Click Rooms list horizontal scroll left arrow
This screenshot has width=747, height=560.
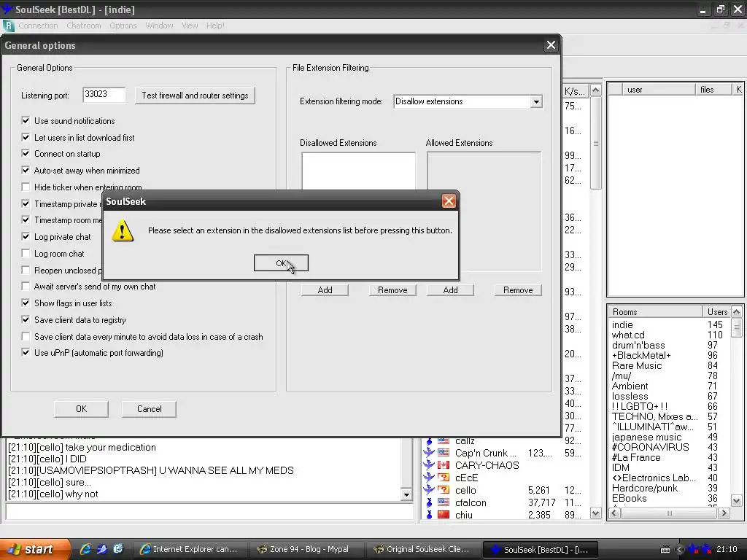(614, 513)
